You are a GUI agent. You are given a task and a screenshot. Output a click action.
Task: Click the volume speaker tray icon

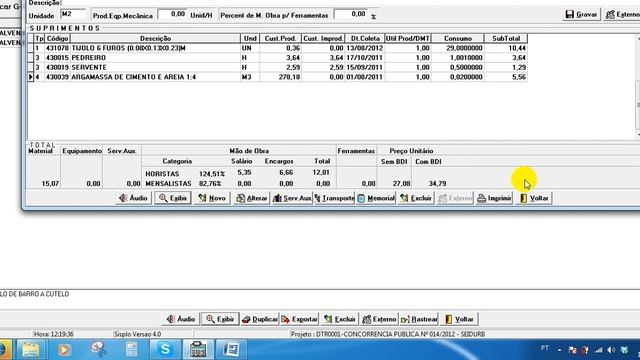point(611,350)
